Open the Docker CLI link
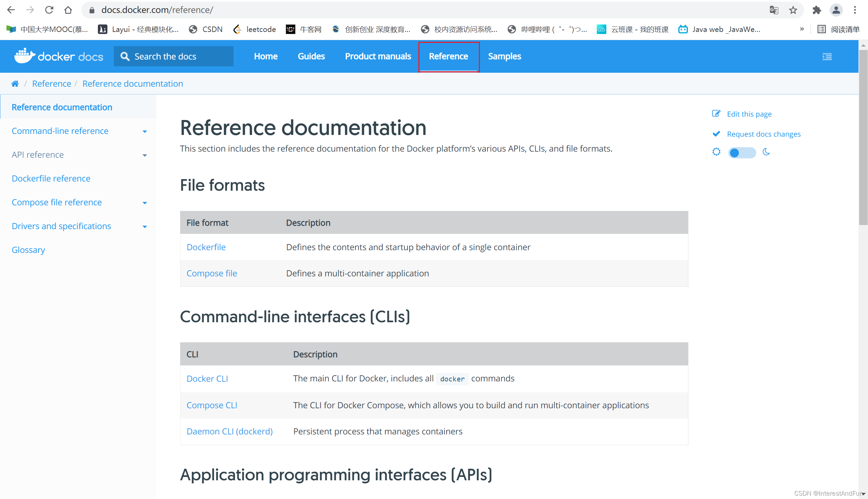The height and width of the screenshot is (499, 868). click(207, 378)
